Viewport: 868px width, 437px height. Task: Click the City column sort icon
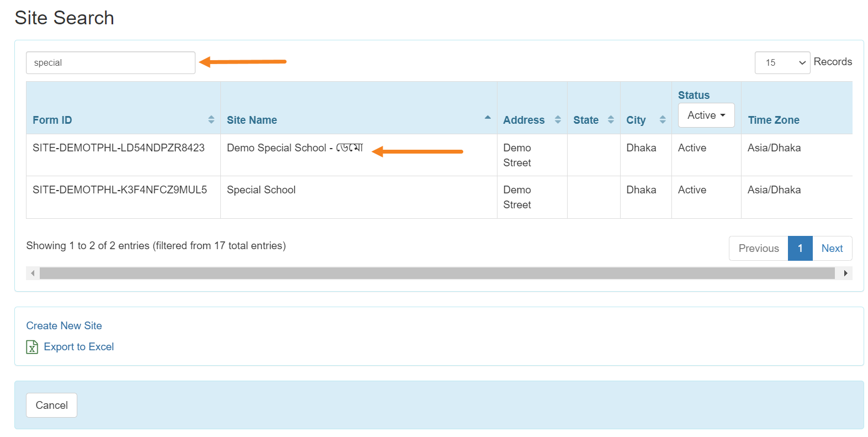click(x=663, y=120)
